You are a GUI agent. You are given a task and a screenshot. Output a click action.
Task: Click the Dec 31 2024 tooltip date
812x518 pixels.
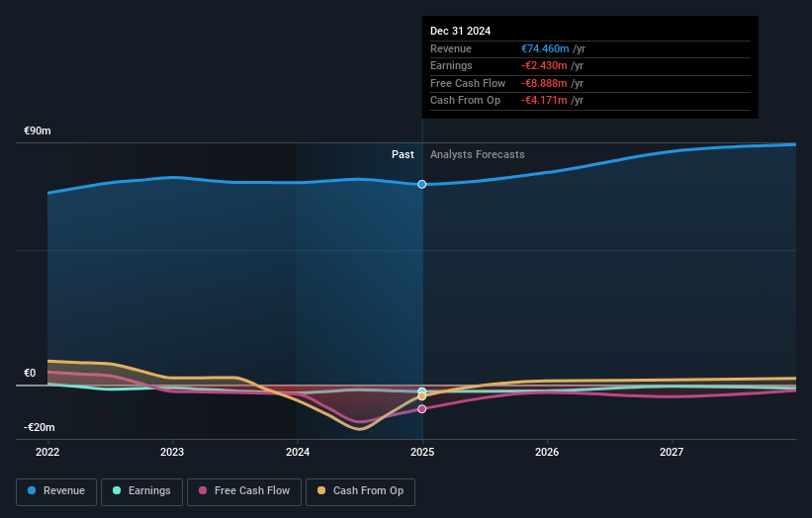460,31
